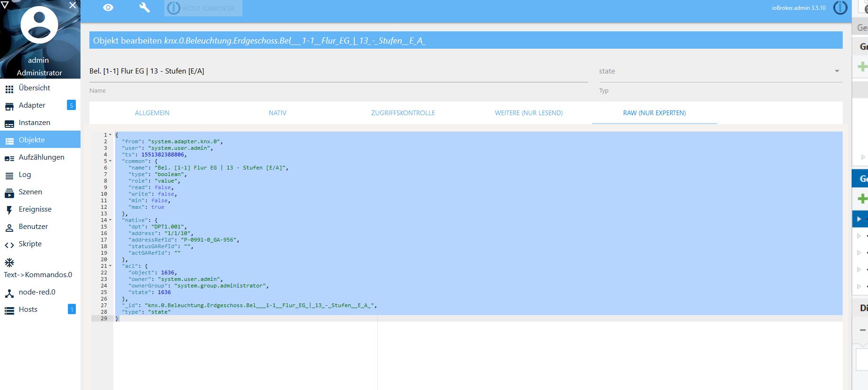Switch to the ZUGRIFFSKONTROLLE tab
This screenshot has width=868, height=390.
[403, 113]
